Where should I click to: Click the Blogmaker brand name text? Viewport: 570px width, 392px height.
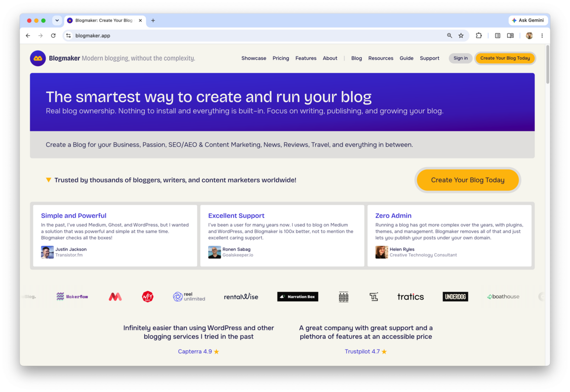tap(64, 58)
